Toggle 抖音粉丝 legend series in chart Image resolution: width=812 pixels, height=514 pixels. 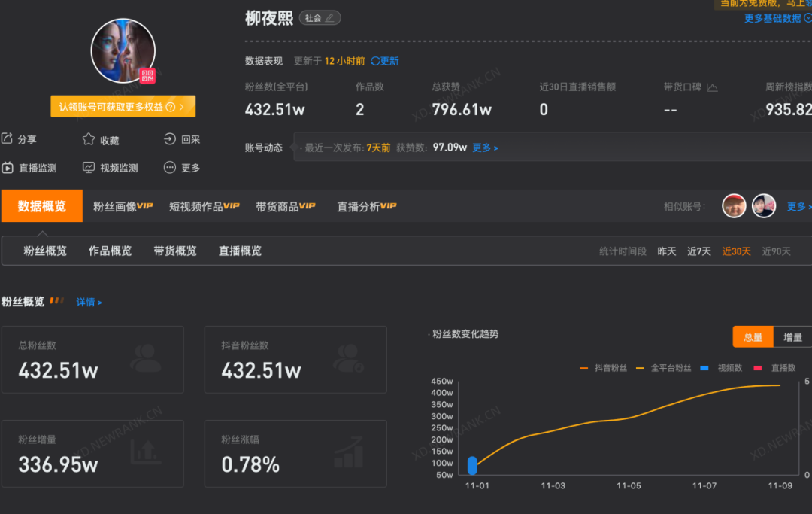point(603,368)
